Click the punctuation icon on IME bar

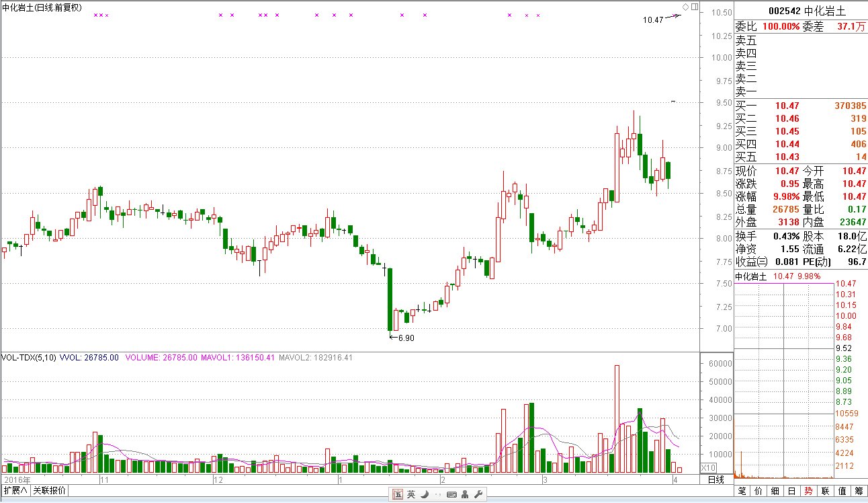click(437, 496)
